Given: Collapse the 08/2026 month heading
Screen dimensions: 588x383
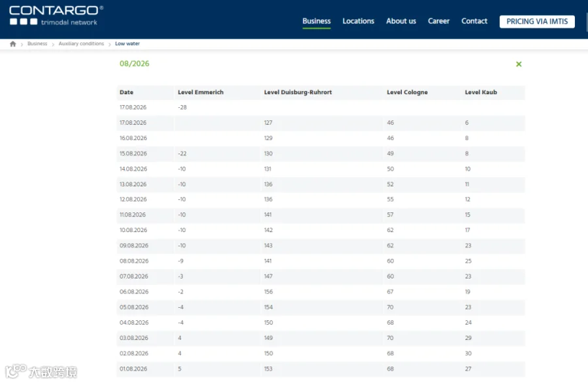Looking at the screenshot, I should click(134, 63).
